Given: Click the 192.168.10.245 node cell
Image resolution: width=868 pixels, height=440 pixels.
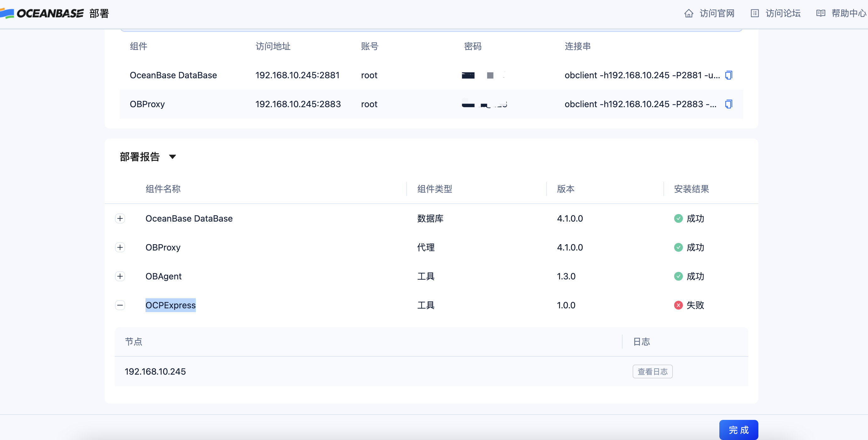Looking at the screenshot, I should click(155, 371).
